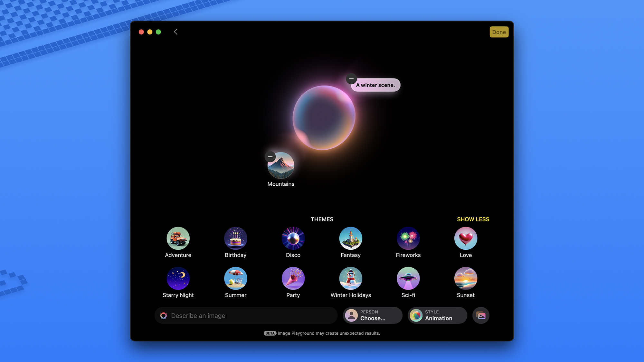Open the Person chooser dropdown
The image size is (644, 362).
pyautogui.click(x=373, y=315)
